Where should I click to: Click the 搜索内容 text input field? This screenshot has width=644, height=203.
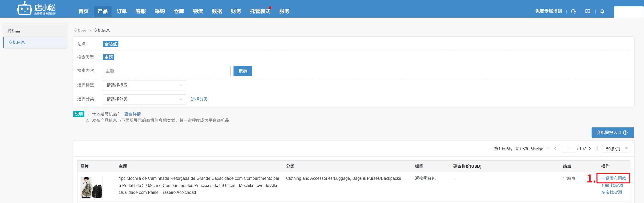166,71
